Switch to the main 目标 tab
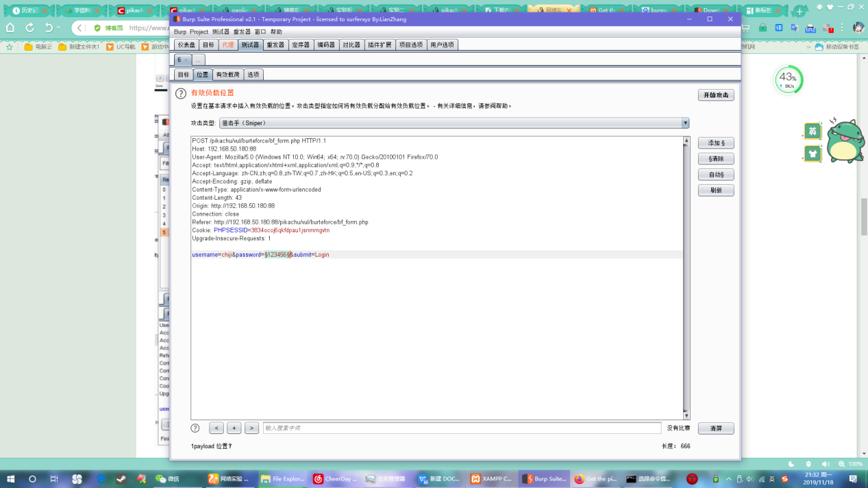Screen dimensions: 868x488 tap(208, 44)
